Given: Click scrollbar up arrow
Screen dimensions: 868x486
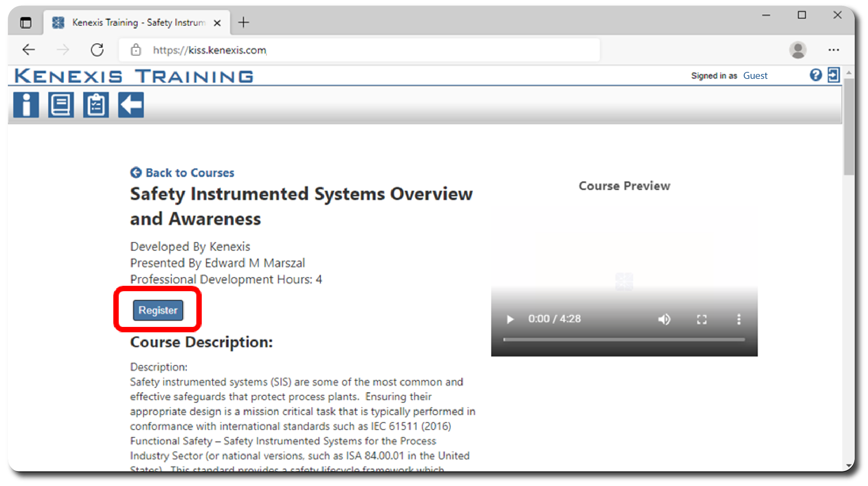Looking at the screenshot, I should pos(849,73).
